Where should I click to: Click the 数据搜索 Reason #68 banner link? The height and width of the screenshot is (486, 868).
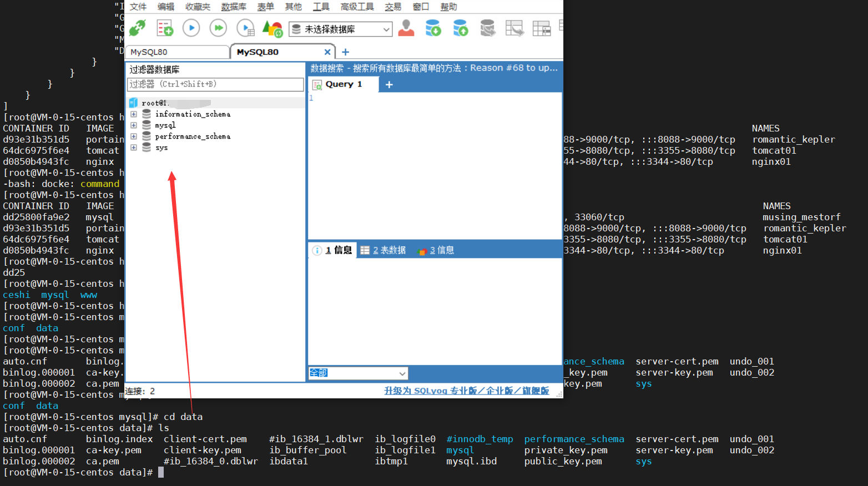click(x=434, y=68)
